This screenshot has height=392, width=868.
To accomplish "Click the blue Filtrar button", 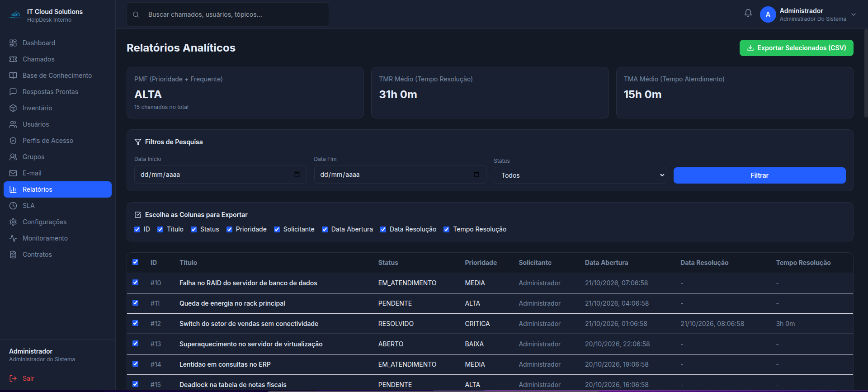I will [x=759, y=175].
